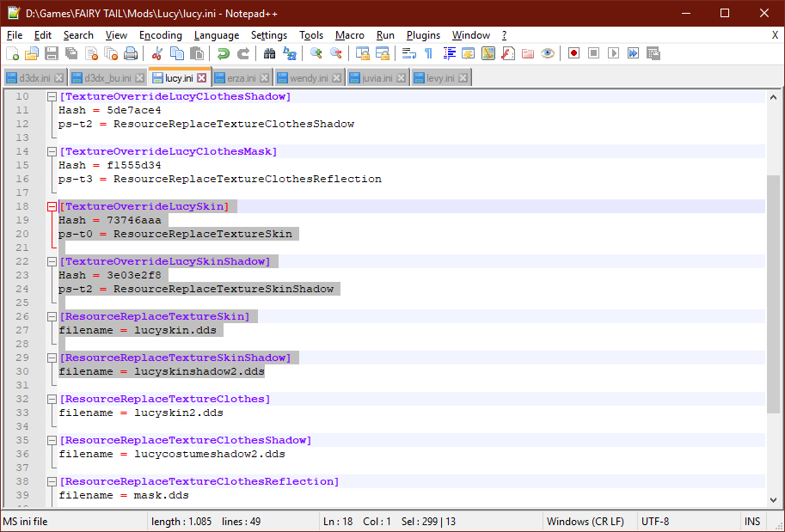785x532 pixels.
Task: Click the vertical scrollbar down arrow
Action: 773,499
